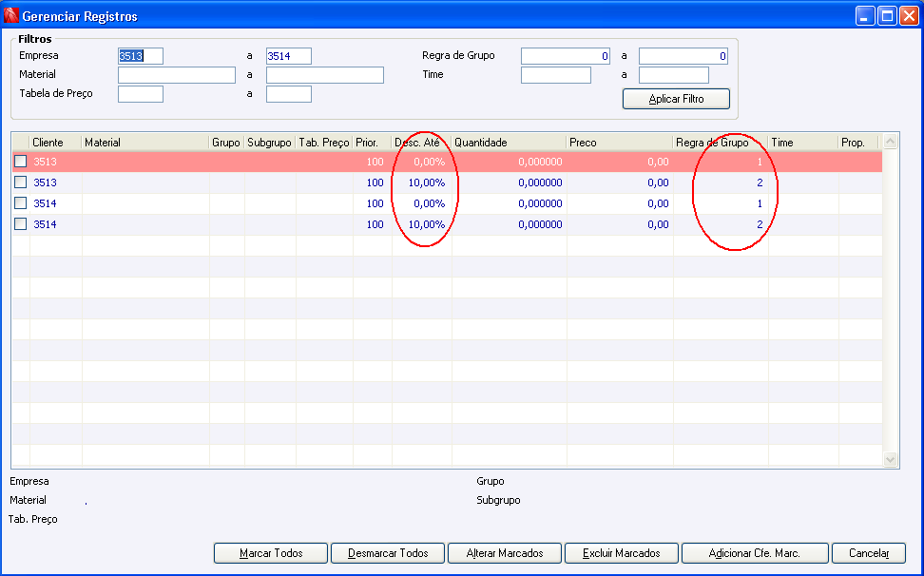The image size is (924, 576).
Task: Click the Grupo column header
Action: [227, 143]
